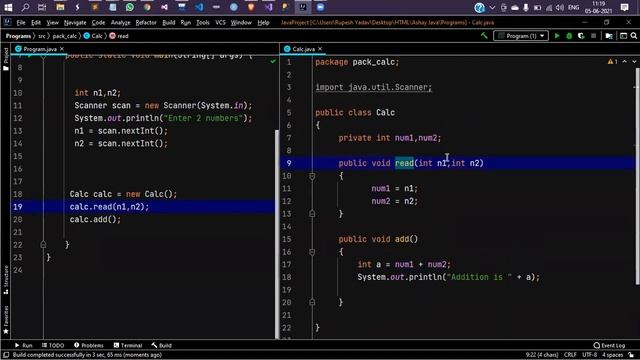The height and width of the screenshot is (360, 640).
Task: Open the Tools menu
Action: coord(202,22)
